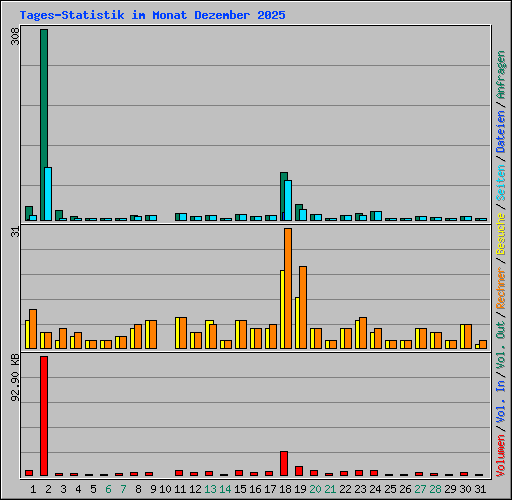
Task: Click the orange hosts bar for day 1
Action: click(33, 329)
